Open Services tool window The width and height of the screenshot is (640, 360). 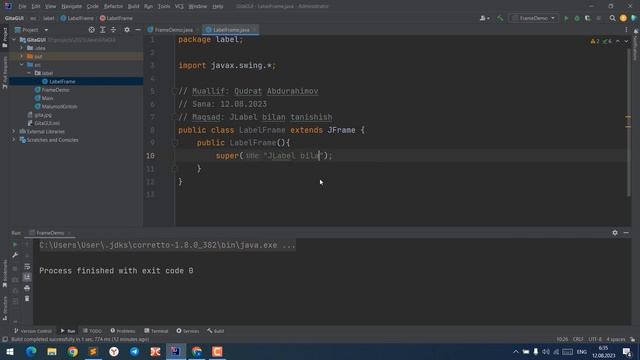pyautogui.click(x=188, y=331)
